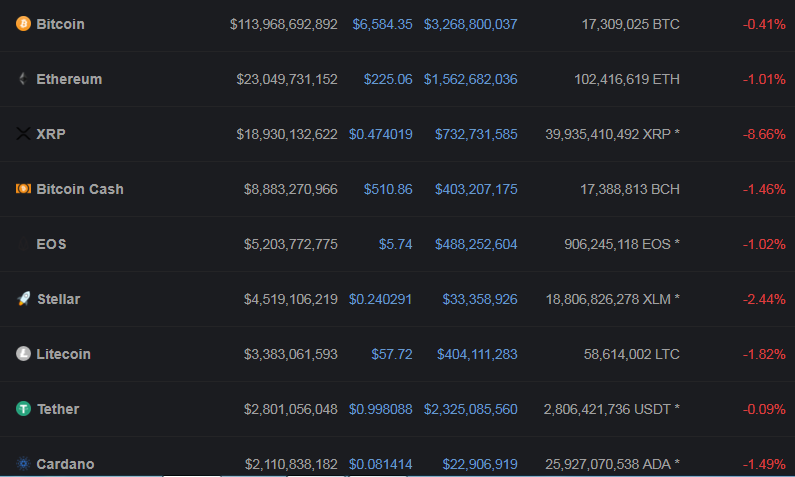
Task: Click Cardano volume $22,906,919
Action: tap(480, 464)
